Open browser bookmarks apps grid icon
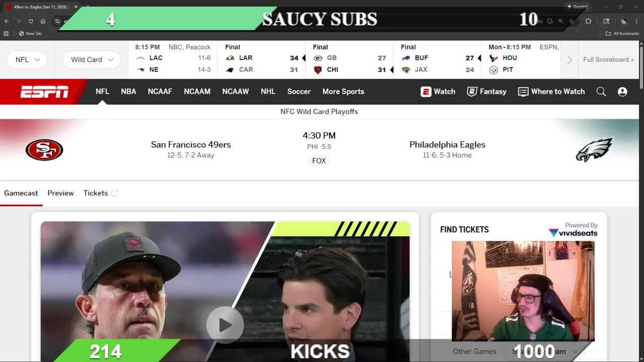This screenshot has height=362, width=644. point(6,34)
